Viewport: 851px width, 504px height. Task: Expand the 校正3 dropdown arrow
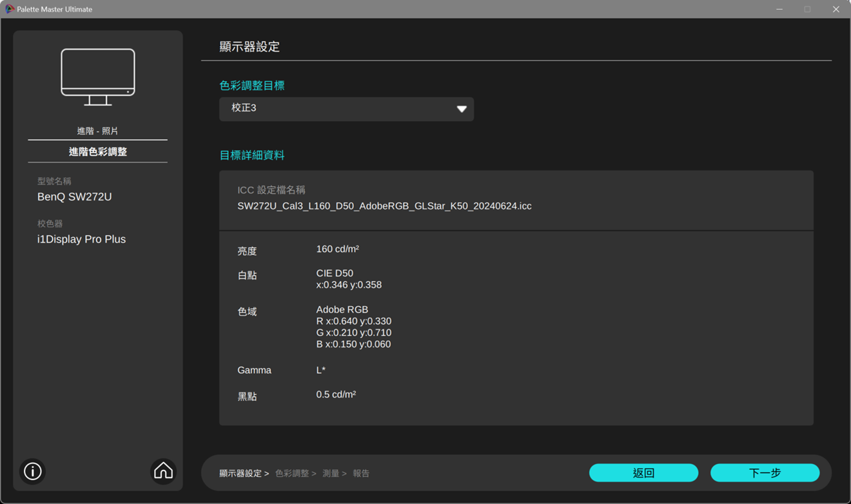click(x=462, y=109)
